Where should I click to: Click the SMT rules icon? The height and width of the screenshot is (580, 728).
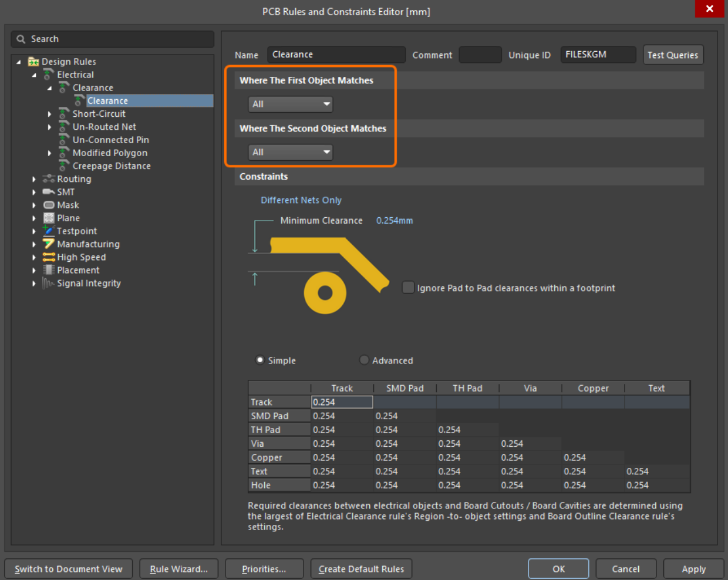coord(49,192)
